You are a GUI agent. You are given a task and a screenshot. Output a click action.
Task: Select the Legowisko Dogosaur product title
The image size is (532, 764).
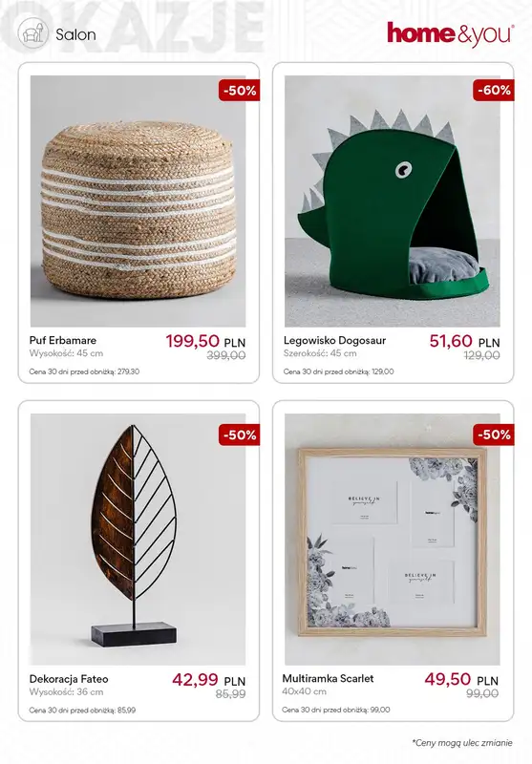(x=334, y=341)
